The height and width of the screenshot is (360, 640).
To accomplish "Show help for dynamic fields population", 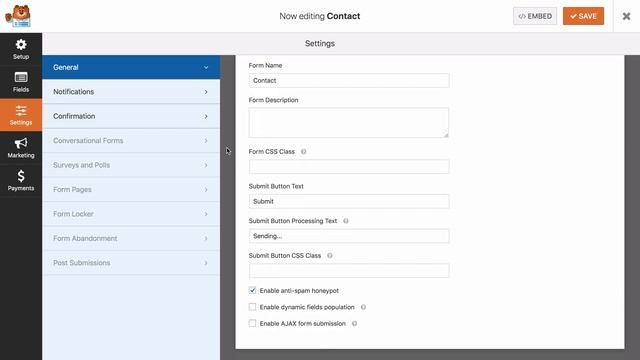I will coord(363,307).
